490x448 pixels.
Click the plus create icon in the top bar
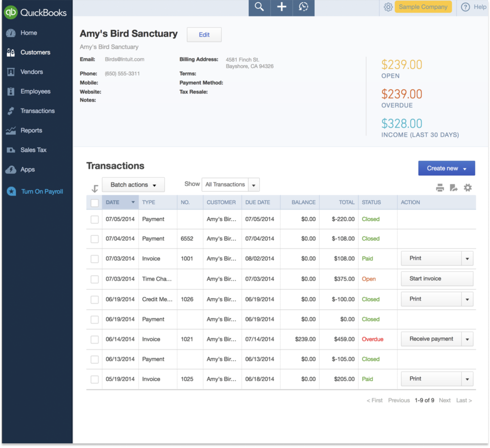281,7
